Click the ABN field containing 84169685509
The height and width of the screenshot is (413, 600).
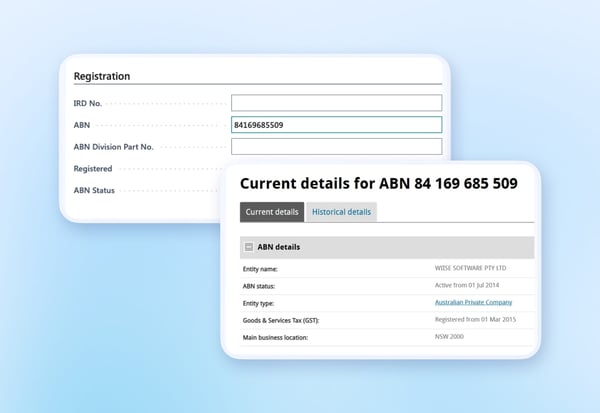tap(337, 125)
